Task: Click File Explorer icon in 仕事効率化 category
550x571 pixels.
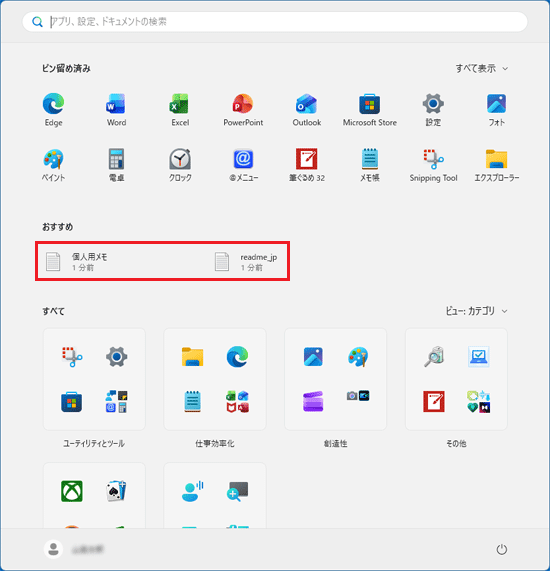Action: pos(193,357)
